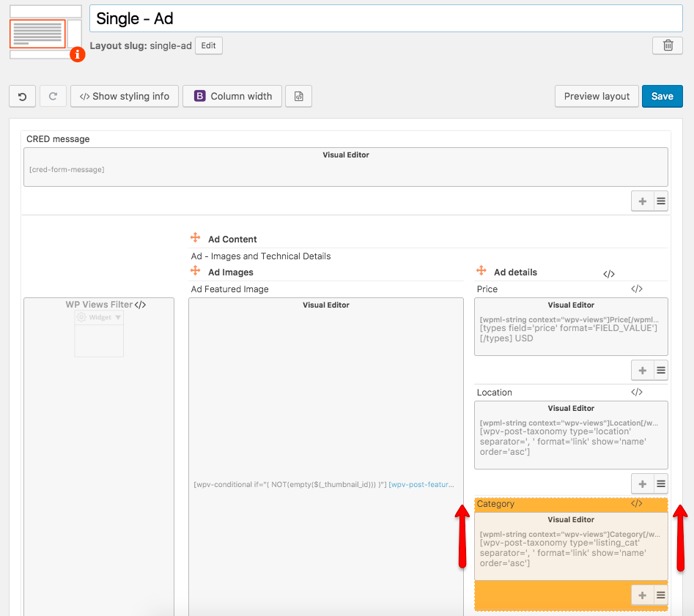Click the 'CRED message' row label
Viewport: 694px width, 616px height.
(x=58, y=139)
